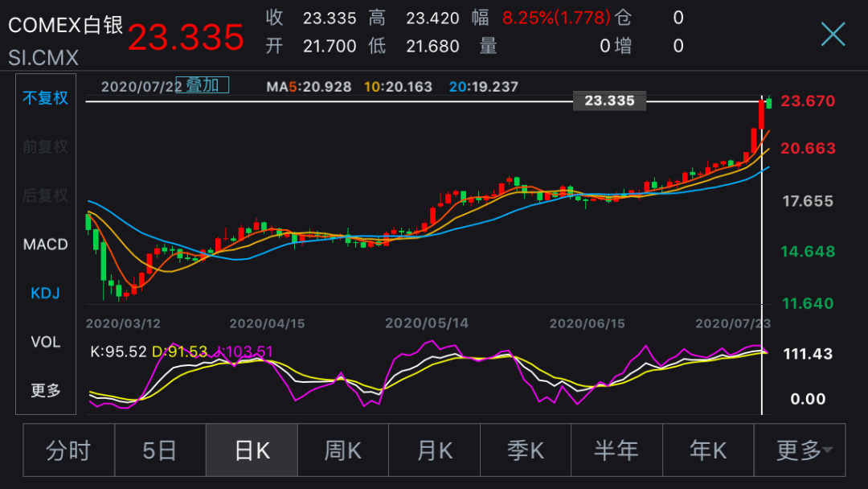Select the 半年 half-year tab
The image size is (868, 489).
616,450
